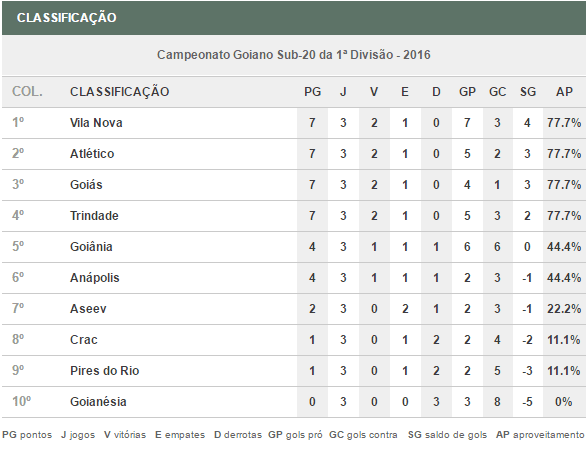Select last-placed Goianésia team
588x449 pixels.
point(98,402)
